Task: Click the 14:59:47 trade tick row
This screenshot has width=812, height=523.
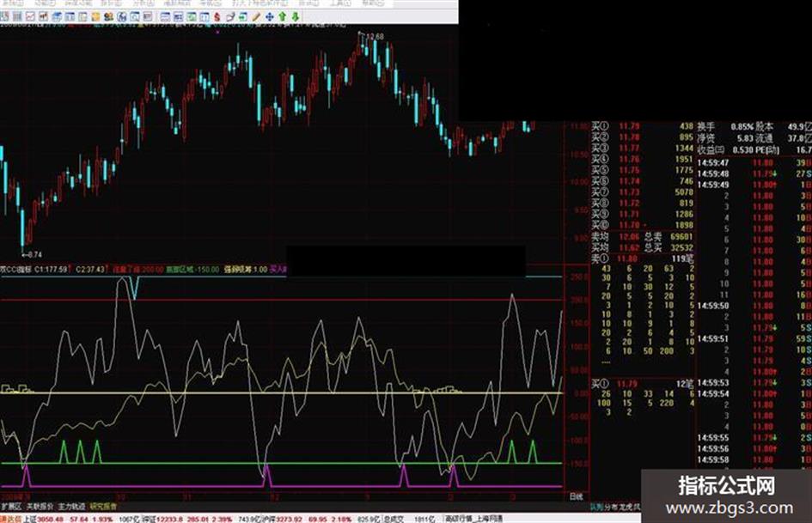Action: (754, 162)
